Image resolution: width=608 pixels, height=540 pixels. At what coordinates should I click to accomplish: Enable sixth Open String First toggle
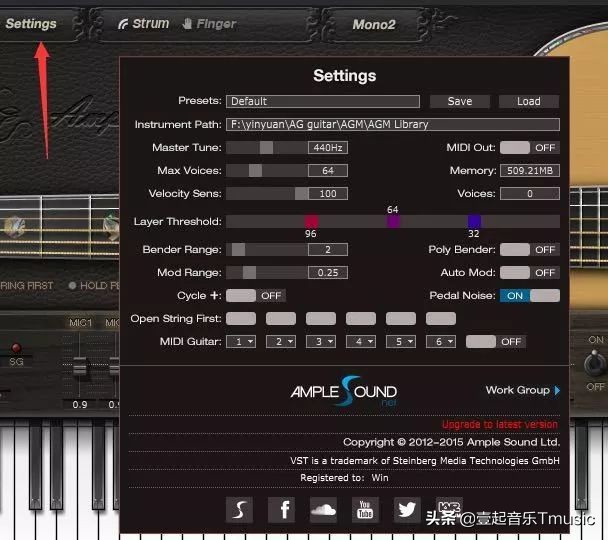(441, 319)
